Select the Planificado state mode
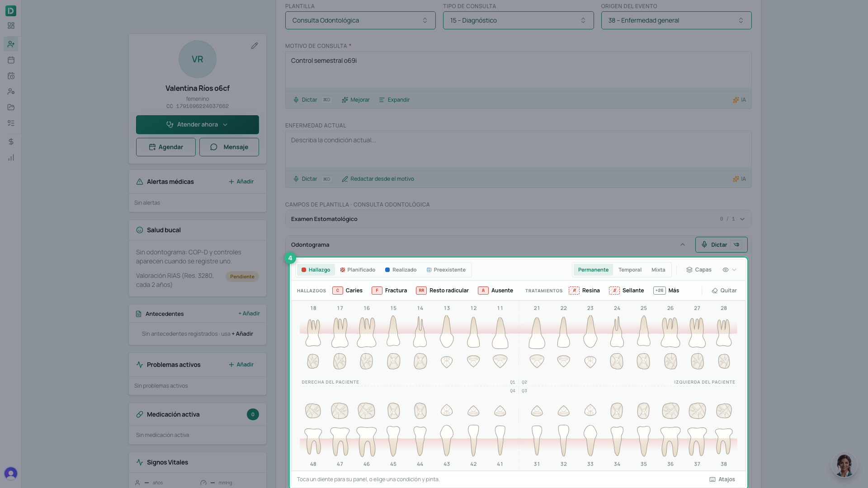This screenshot has width=868, height=488. click(358, 270)
